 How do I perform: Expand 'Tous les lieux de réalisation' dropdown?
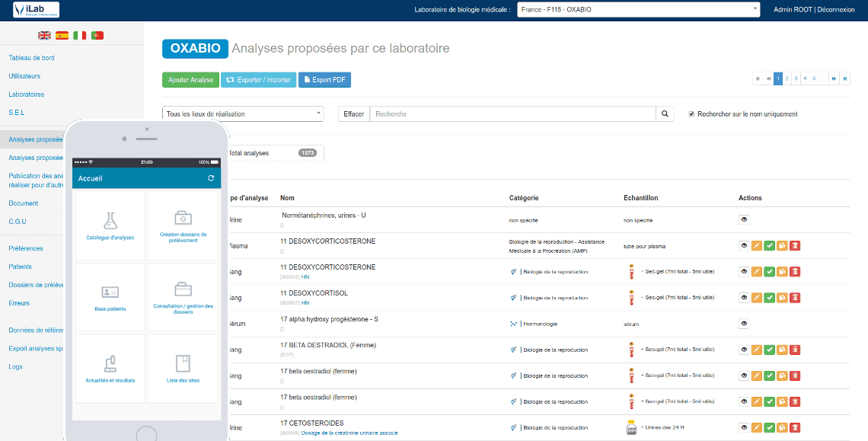(244, 114)
